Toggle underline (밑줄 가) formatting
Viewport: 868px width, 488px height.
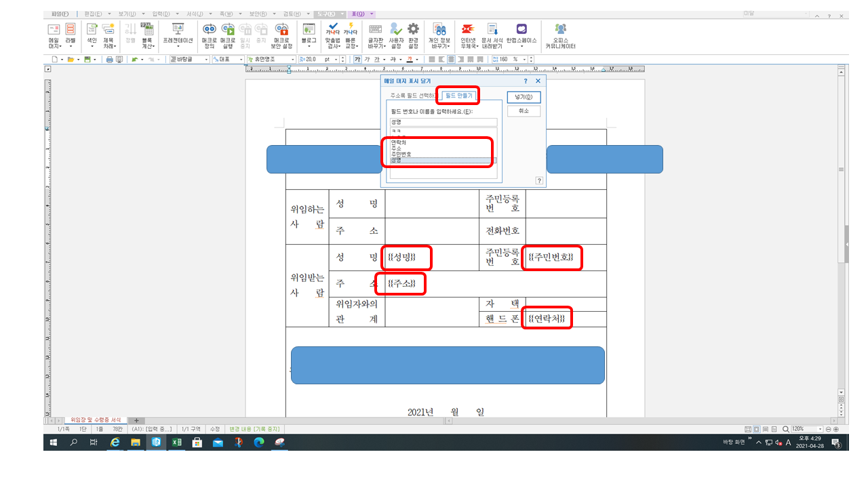376,60
